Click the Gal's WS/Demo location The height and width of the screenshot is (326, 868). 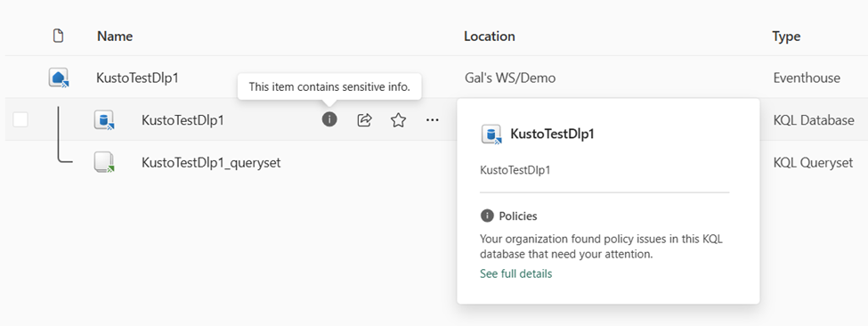[x=510, y=78]
